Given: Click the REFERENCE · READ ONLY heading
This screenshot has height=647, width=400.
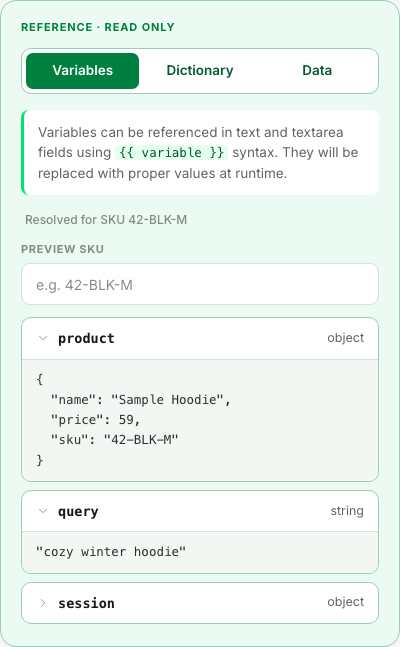Looking at the screenshot, I should [x=98, y=27].
